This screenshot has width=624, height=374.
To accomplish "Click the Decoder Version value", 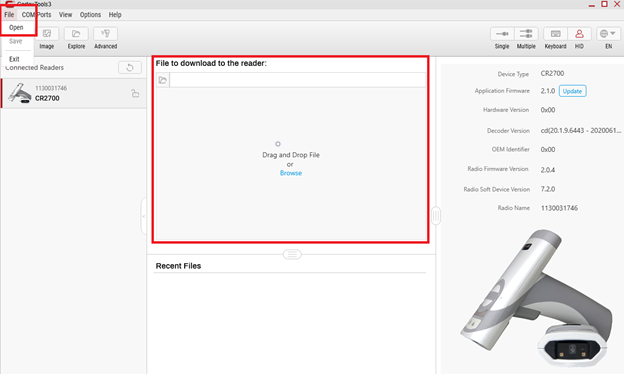I will point(581,131).
